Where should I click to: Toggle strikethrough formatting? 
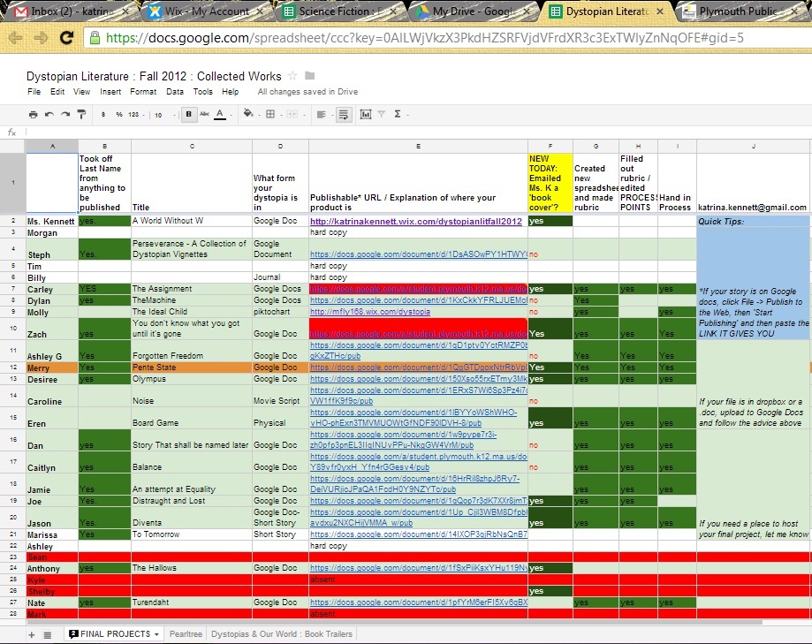[x=204, y=114]
